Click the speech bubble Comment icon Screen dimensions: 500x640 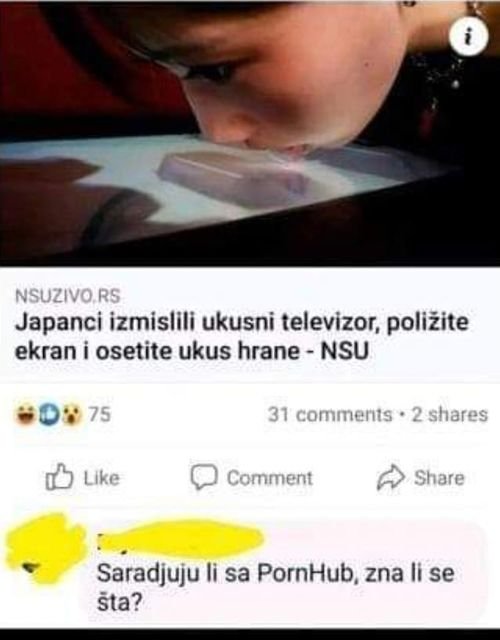coord(204,477)
